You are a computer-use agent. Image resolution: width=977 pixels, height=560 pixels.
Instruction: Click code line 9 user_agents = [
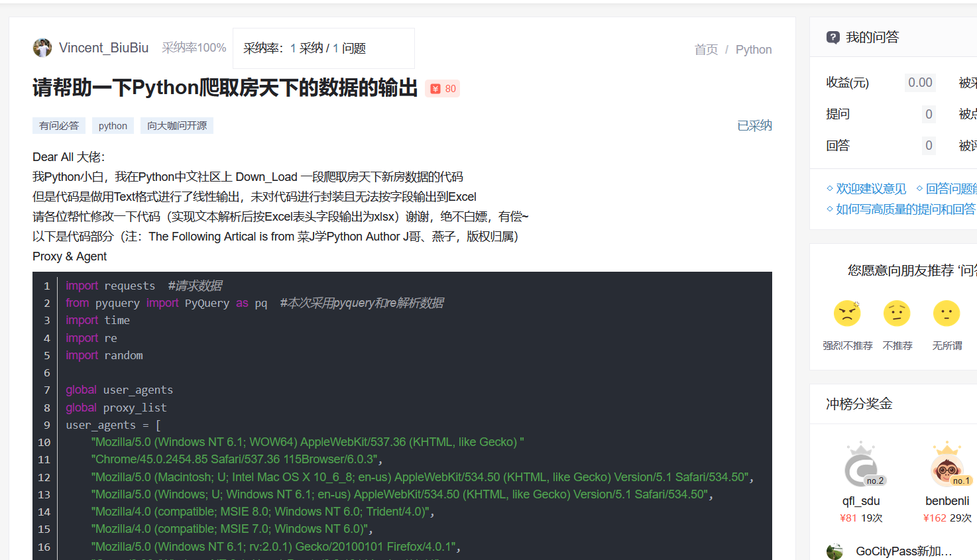pos(113,425)
